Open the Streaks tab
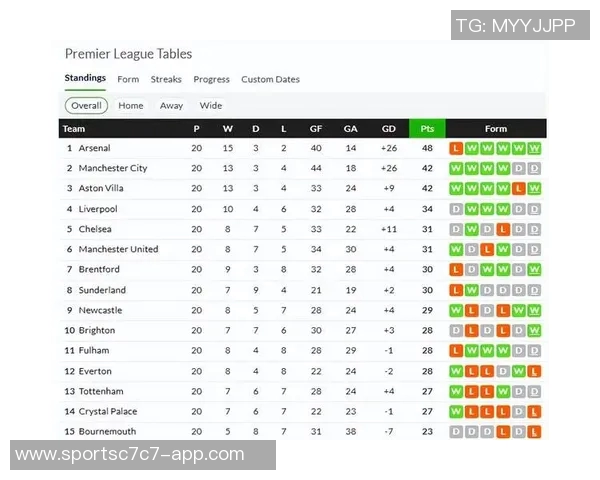The image size is (600, 480). 166,79
